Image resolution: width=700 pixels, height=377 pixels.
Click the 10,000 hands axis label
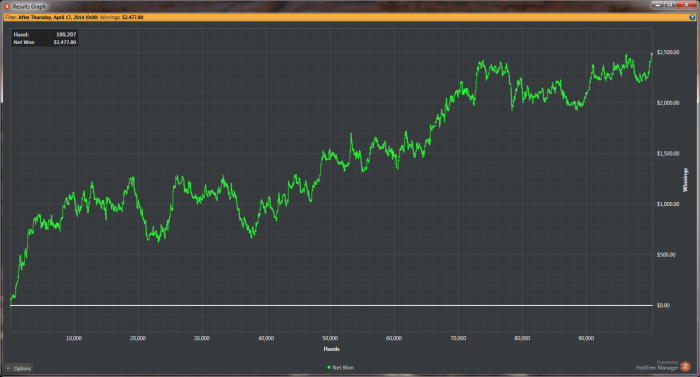click(x=74, y=338)
